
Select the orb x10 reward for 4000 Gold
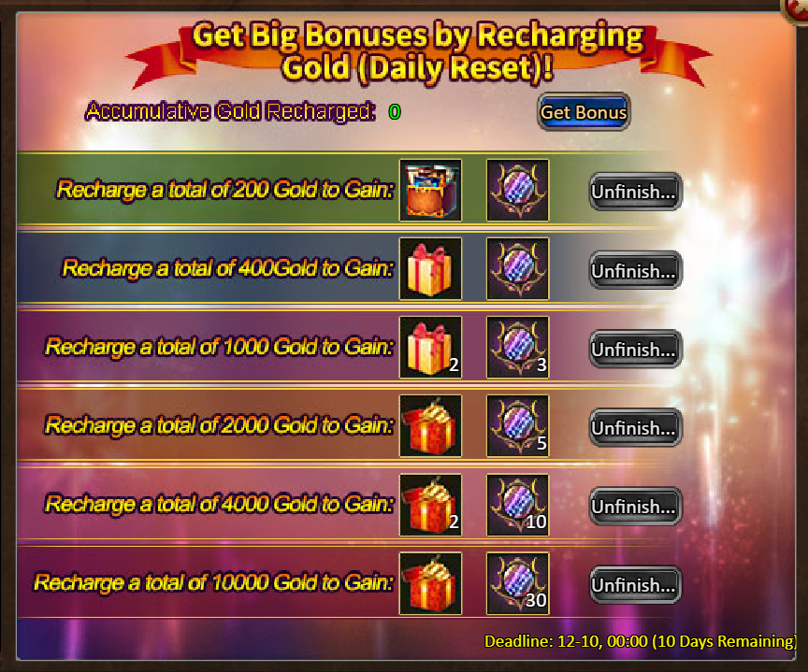(518, 505)
